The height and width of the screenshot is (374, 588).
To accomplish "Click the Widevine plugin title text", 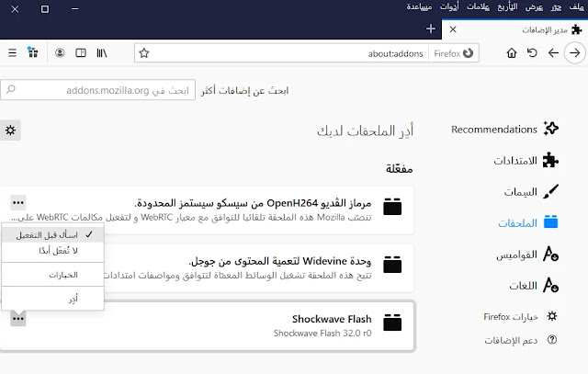I will click(279, 261).
